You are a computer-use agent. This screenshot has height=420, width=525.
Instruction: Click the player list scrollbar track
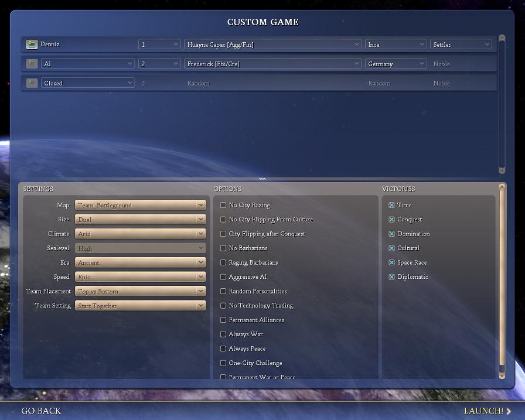(502, 104)
